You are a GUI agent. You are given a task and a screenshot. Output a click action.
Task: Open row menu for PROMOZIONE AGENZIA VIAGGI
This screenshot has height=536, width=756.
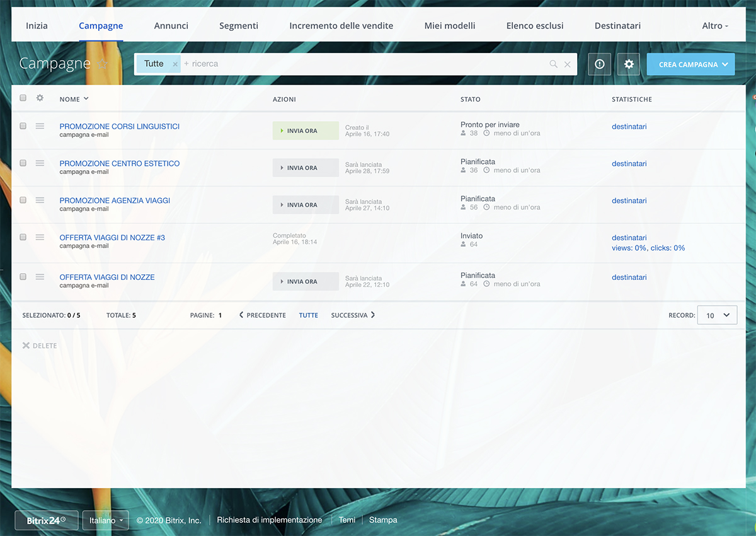pos(40,200)
